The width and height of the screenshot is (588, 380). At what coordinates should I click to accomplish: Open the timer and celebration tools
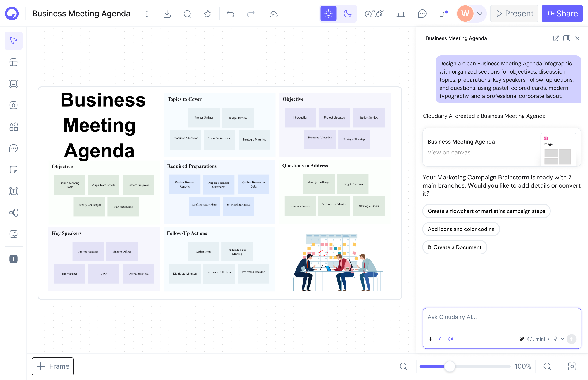click(374, 14)
